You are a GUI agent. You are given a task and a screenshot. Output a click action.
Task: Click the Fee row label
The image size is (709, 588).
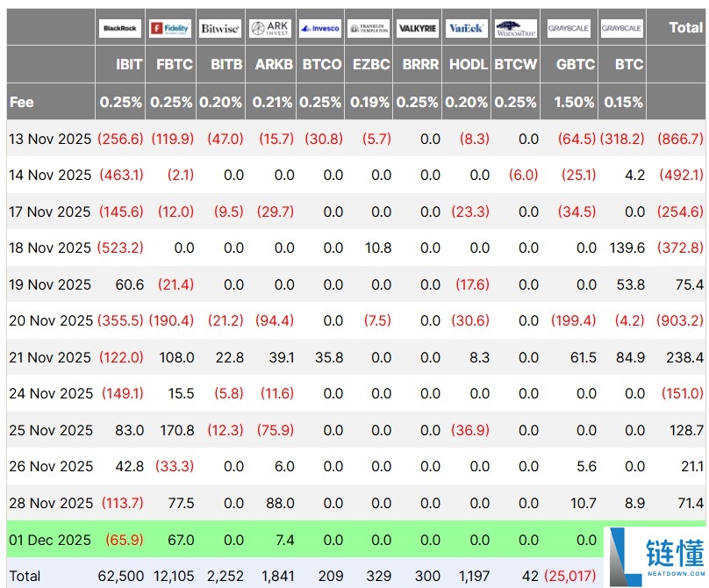coord(22,102)
